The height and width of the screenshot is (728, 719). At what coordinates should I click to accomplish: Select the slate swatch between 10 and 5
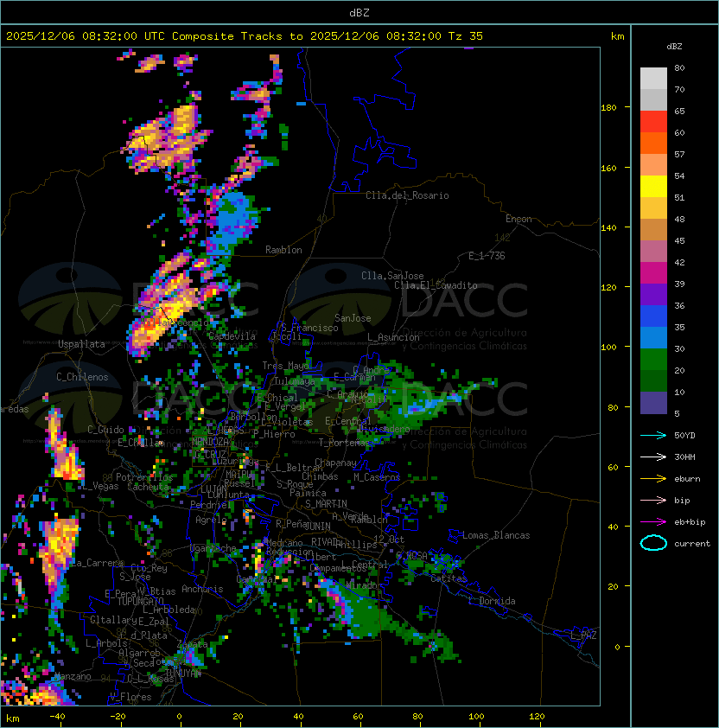(x=653, y=403)
